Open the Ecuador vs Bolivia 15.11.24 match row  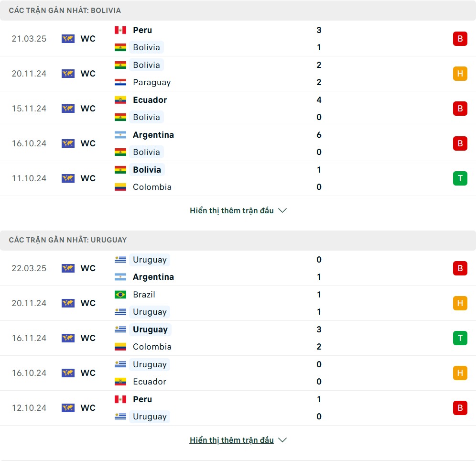pos(238,109)
